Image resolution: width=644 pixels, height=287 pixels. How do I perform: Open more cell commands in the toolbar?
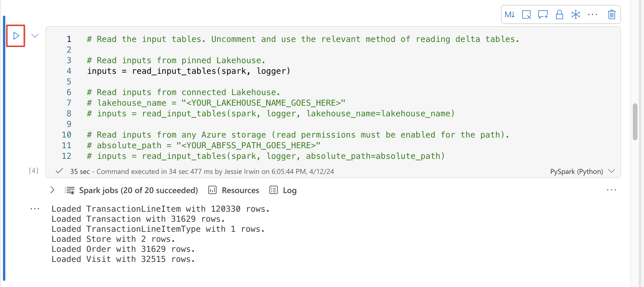[593, 14]
